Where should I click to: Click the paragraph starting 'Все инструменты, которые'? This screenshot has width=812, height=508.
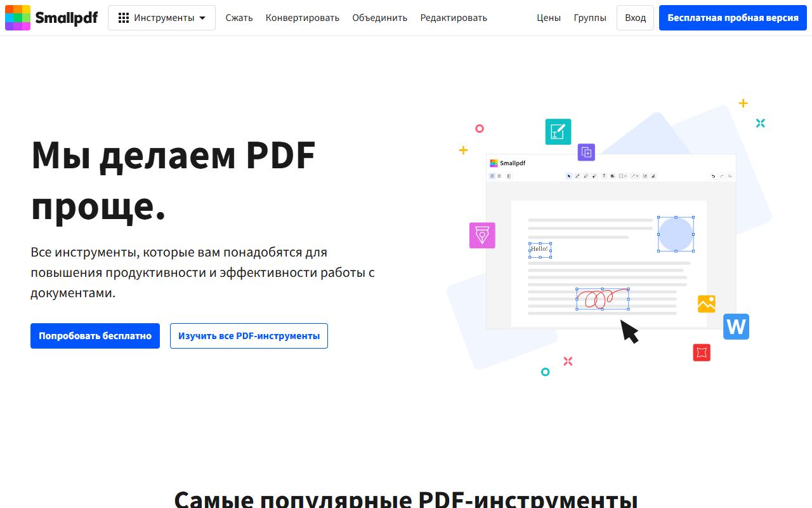click(x=203, y=272)
